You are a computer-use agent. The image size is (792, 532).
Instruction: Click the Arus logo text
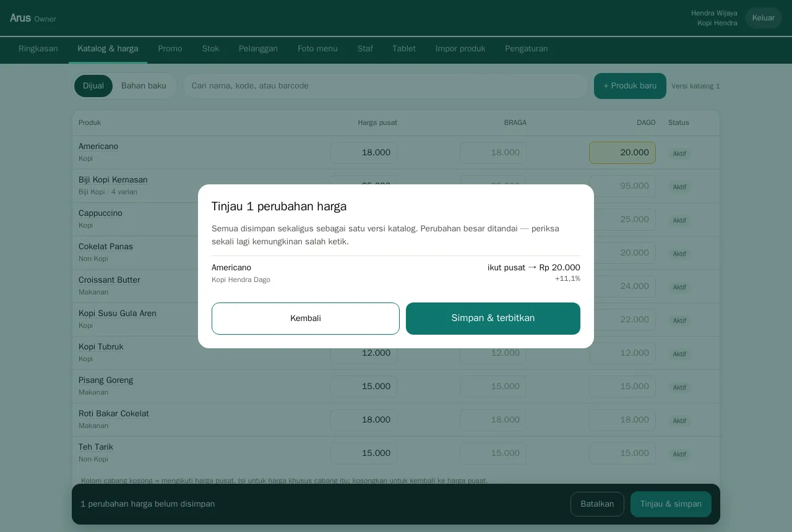point(20,18)
